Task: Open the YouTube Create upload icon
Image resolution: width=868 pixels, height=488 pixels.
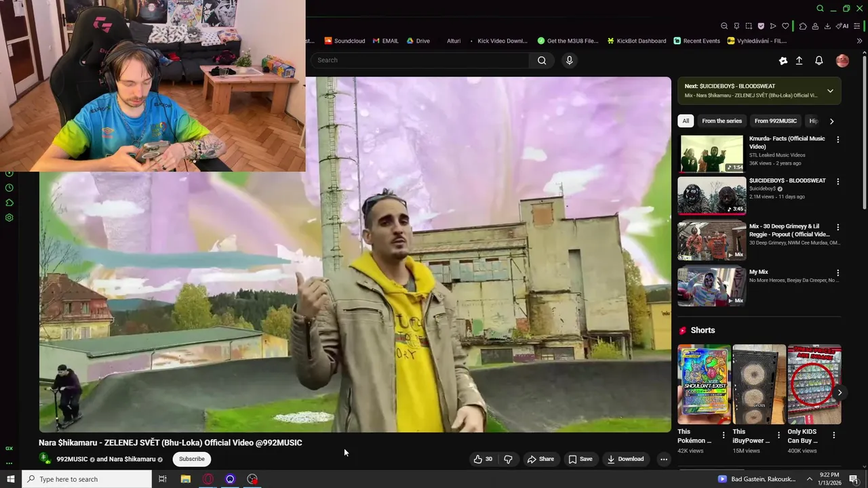Action: tap(799, 60)
